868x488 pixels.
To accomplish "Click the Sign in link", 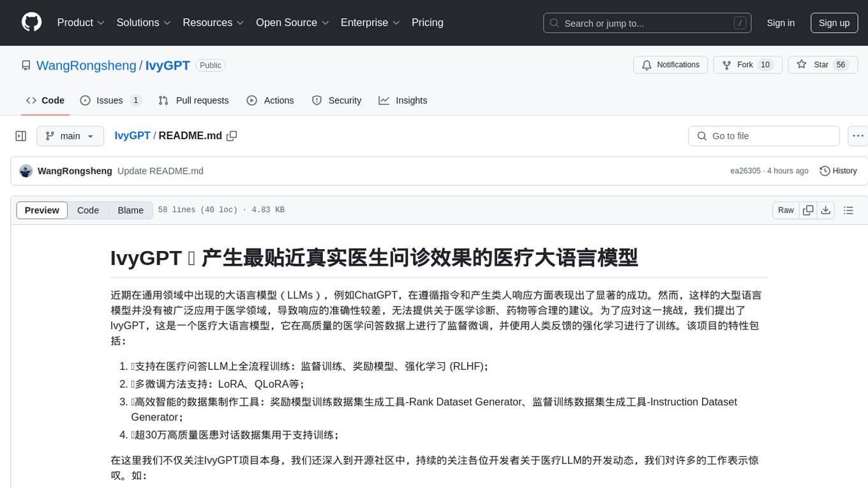I will (x=781, y=23).
